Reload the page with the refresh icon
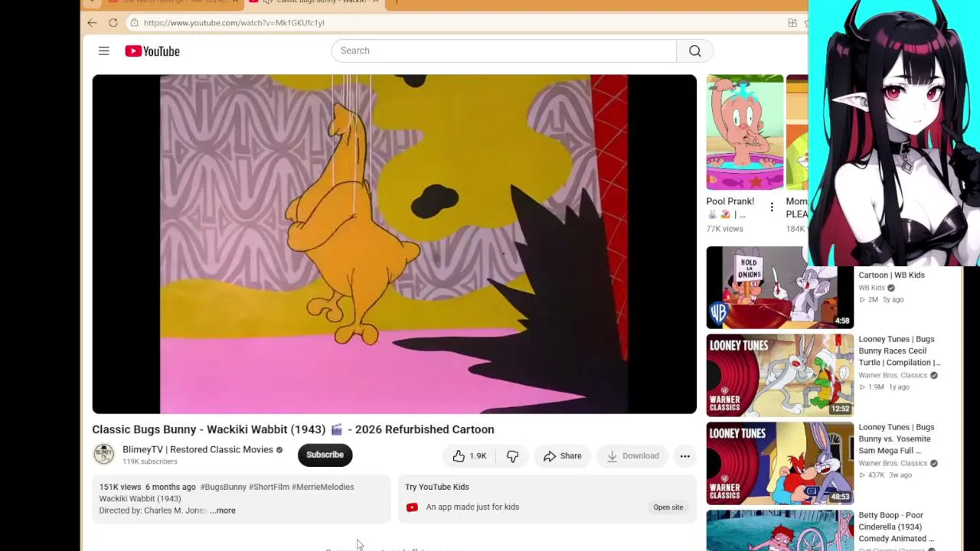 click(x=113, y=23)
